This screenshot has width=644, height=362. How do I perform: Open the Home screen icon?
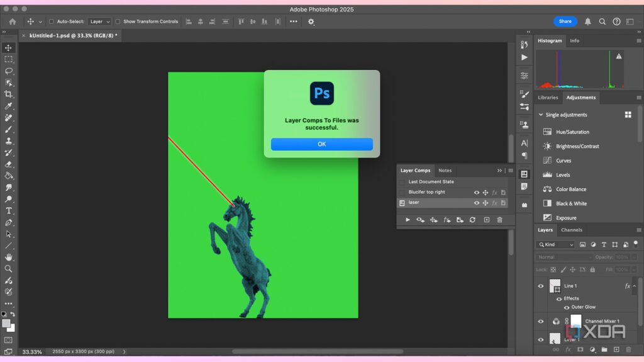pyautogui.click(x=13, y=21)
